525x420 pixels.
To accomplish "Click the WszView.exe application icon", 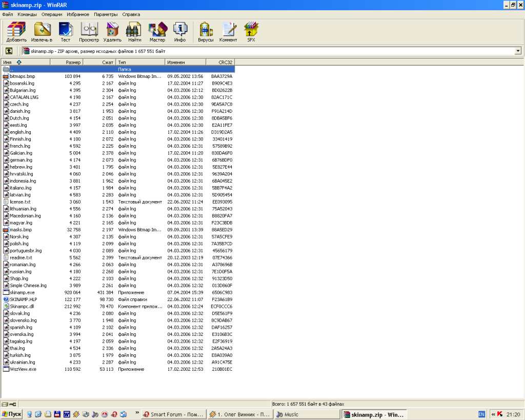I will click(6, 369).
